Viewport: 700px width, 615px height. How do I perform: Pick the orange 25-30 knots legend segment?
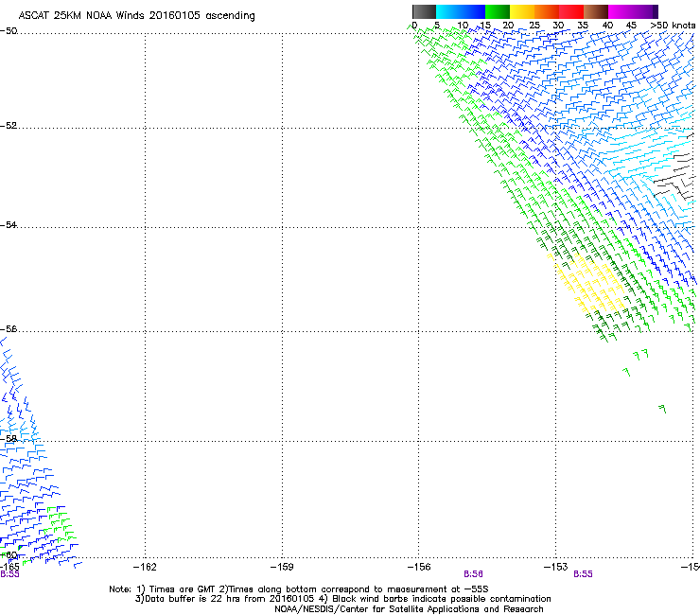[547, 11]
